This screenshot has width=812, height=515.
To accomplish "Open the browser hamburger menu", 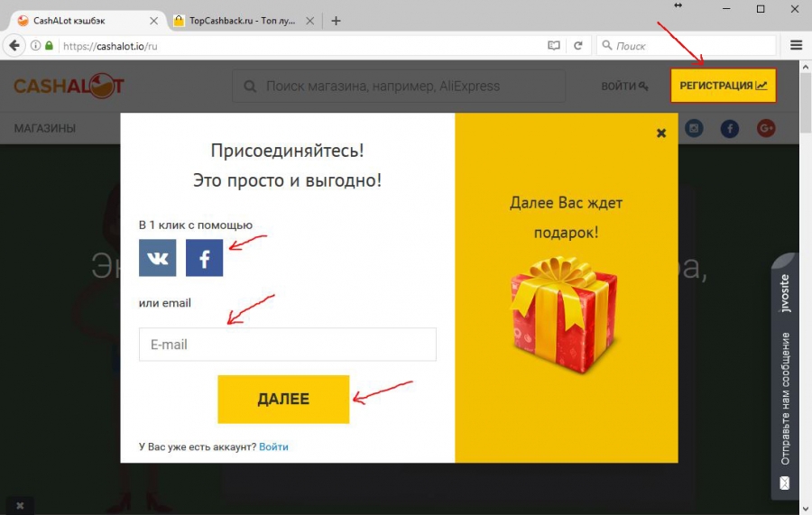I will (797, 46).
